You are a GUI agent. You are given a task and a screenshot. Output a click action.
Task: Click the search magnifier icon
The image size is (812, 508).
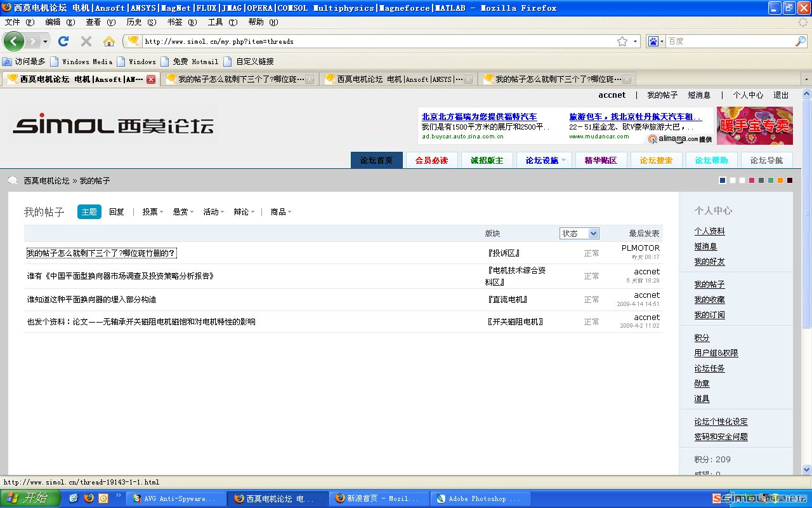(801, 41)
